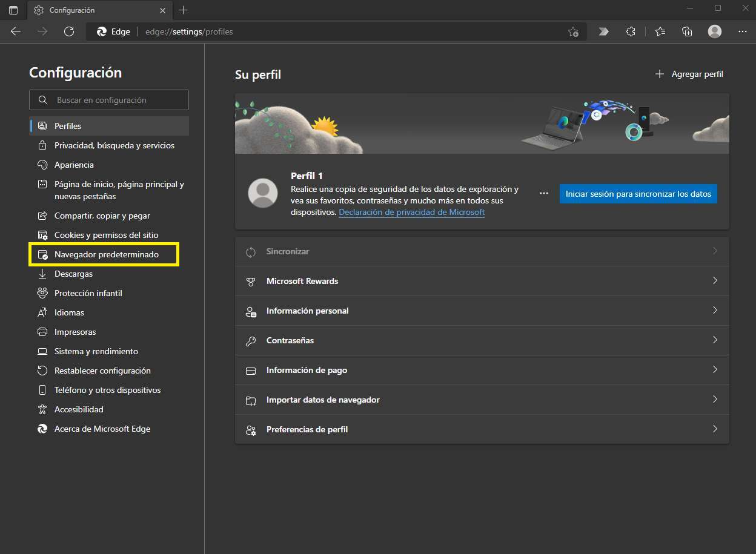The height and width of the screenshot is (554, 756).
Task: Click the Perfil 1 avatar picture
Action: [x=263, y=193]
